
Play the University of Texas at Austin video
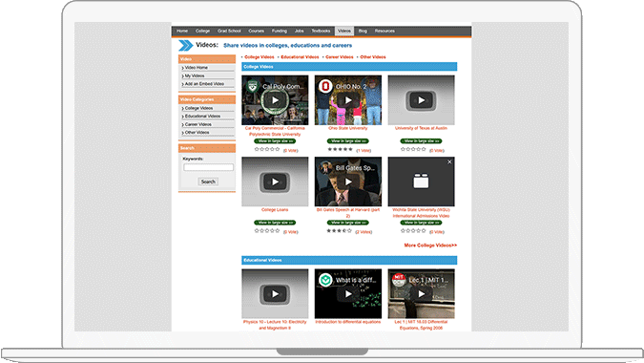click(421, 100)
